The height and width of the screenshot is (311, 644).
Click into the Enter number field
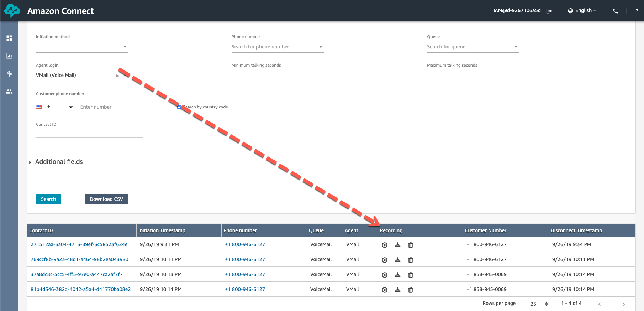click(128, 107)
